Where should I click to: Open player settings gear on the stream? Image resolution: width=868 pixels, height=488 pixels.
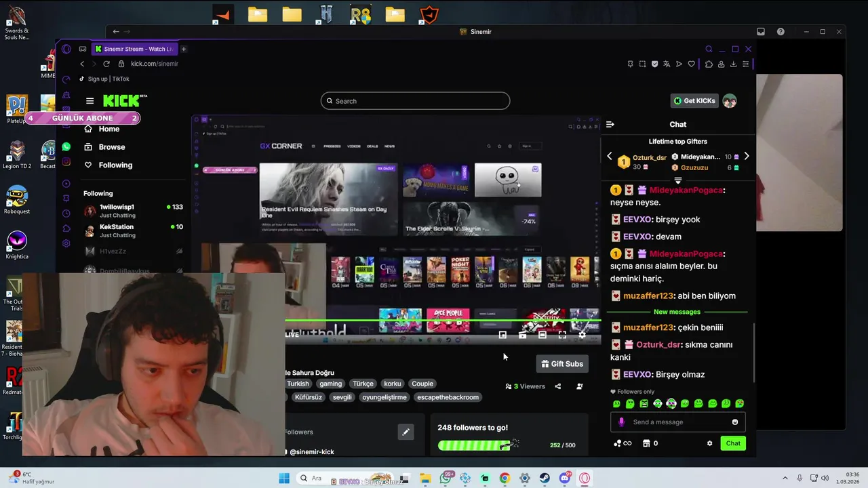coord(582,335)
